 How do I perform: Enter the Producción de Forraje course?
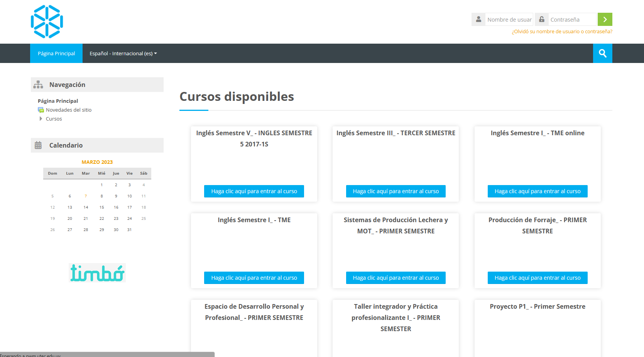click(537, 278)
